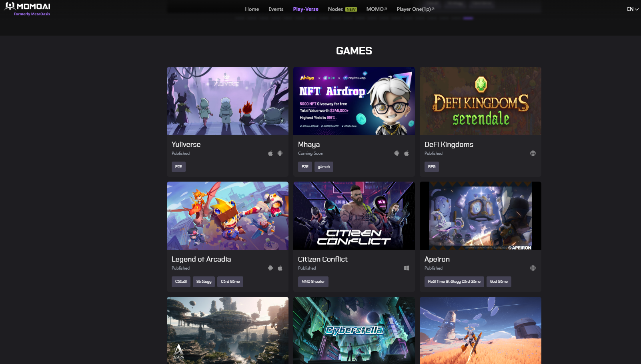Screen dimensions: 641x364
Task: Click the web globe icon on Apeiron card
Action: pyautogui.click(x=533, y=268)
